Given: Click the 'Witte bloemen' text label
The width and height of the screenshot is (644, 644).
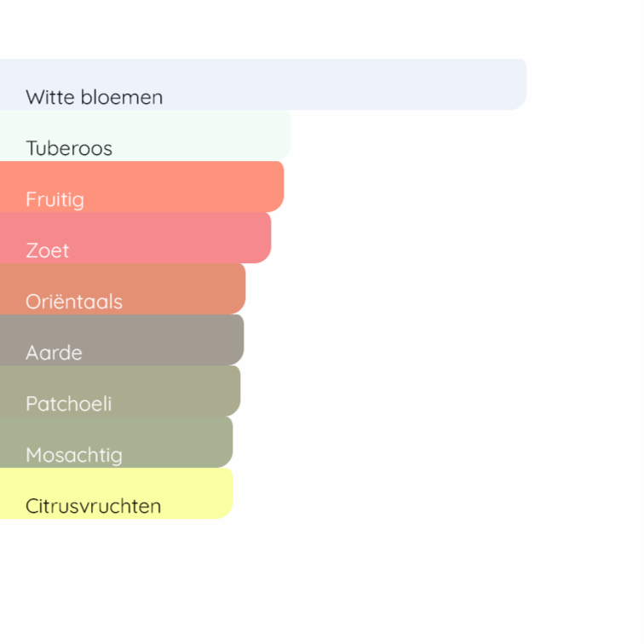Looking at the screenshot, I should [x=94, y=97].
